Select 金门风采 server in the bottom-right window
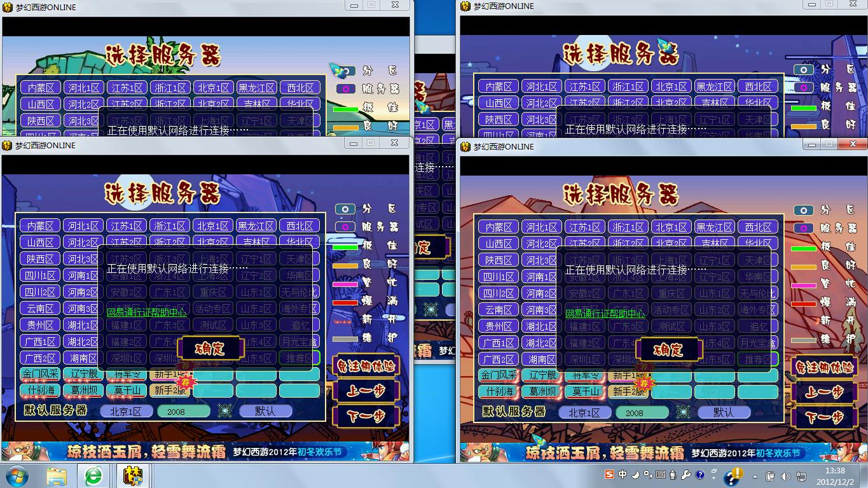 499,375
